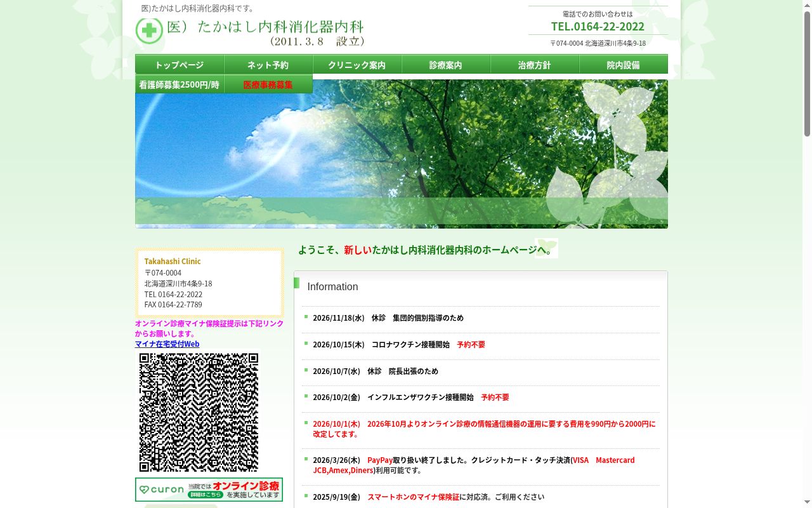This screenshot has width=812, height=508.
Task: Click the clinic name header logo text
Action: coord(265,32)
